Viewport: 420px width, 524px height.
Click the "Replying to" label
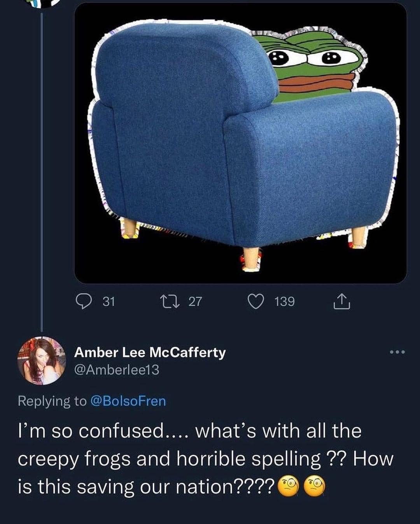coord(52,401)
